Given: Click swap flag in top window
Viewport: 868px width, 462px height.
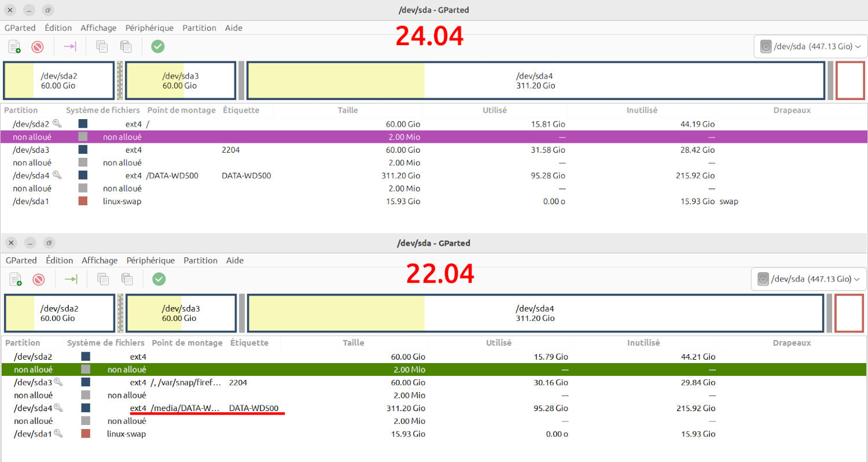Looking at the screenshot, I should point(729,201).
